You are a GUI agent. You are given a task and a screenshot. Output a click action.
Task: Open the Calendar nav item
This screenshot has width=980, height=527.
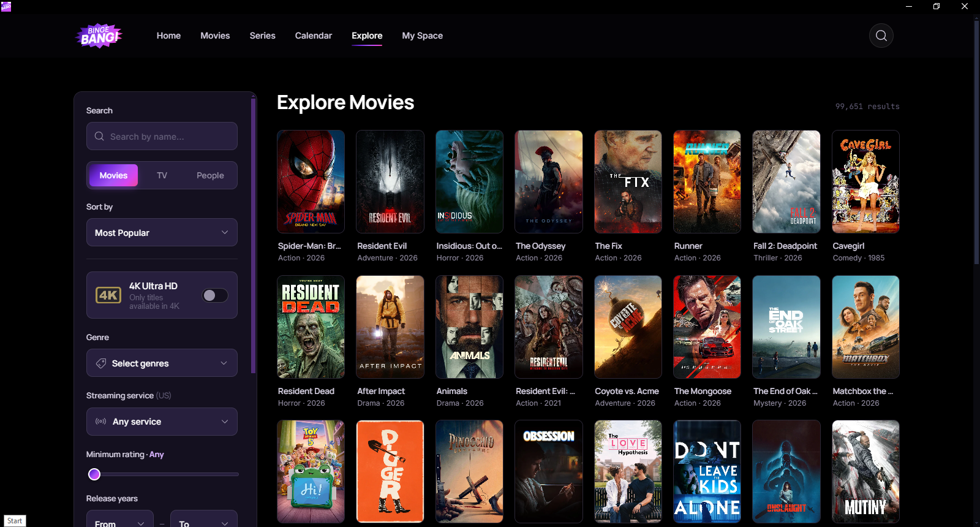[314, 36]
